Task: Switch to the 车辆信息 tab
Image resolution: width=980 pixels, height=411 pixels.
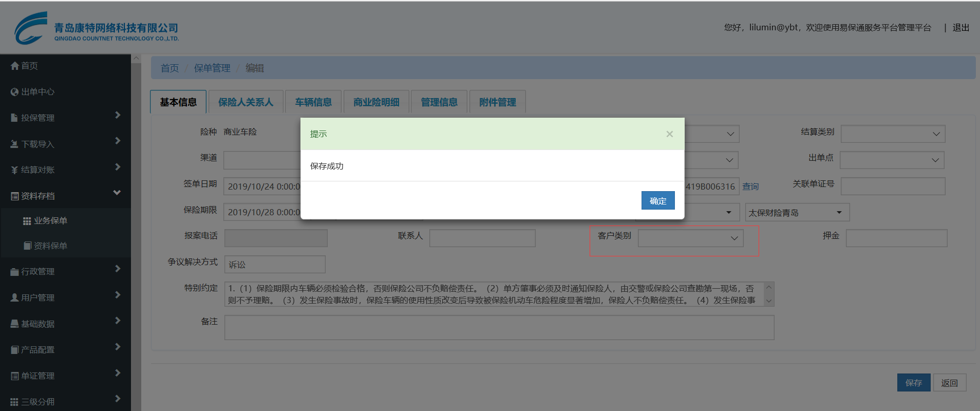Action: [313, 102]
